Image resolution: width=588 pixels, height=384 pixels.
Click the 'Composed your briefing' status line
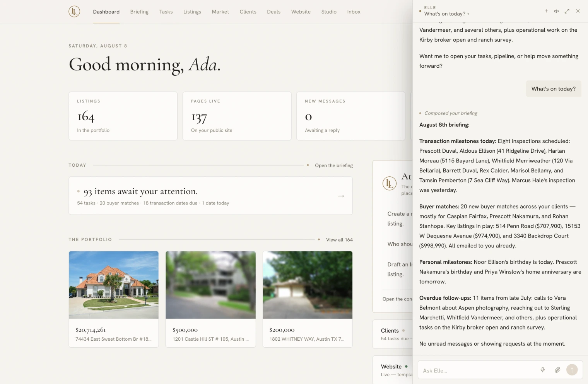[451, 113]
